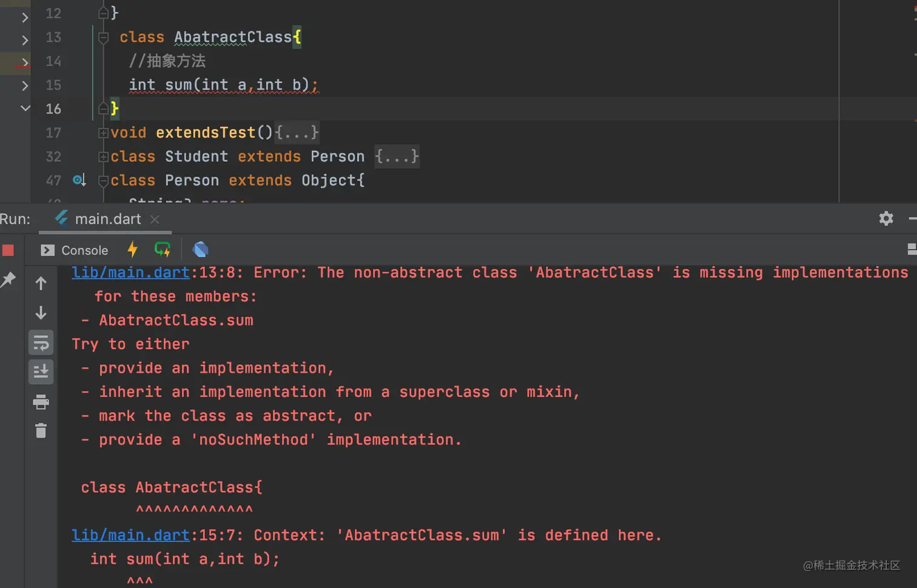Expand the left chevron beside line 15
The width and height of the screenshot is (917, 588).
click(x=25, y=85)
